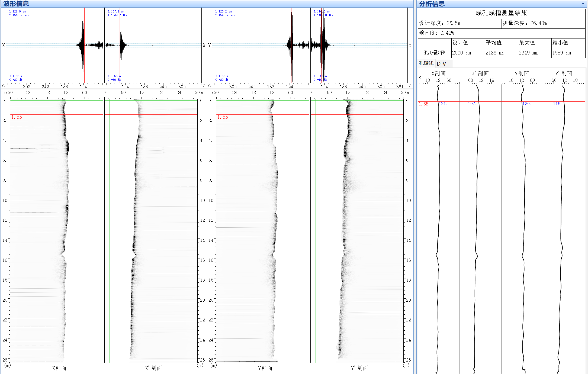The width and height of the screenshot is (588, 374).
Task: Select the 设计深度 26.5m cell
Action: pos(460,23)
